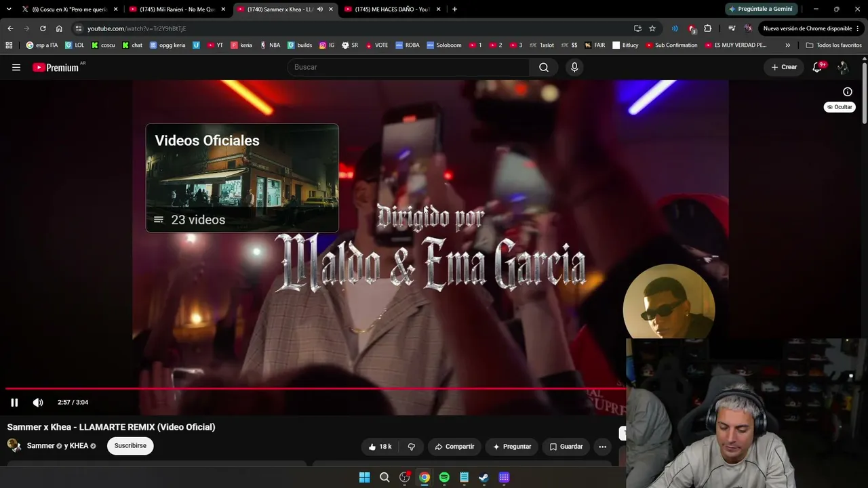Image resolution: width=868 pixels, height=488 pixels.
Task: Open the Videos Oficiales playlist card
Action: pos(242,178)
